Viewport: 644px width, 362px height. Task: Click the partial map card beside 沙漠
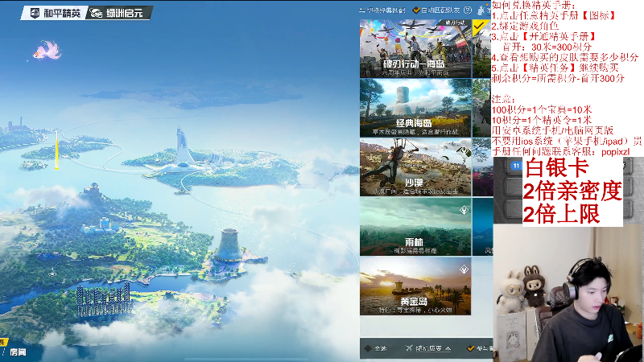[x=482, y=167]
